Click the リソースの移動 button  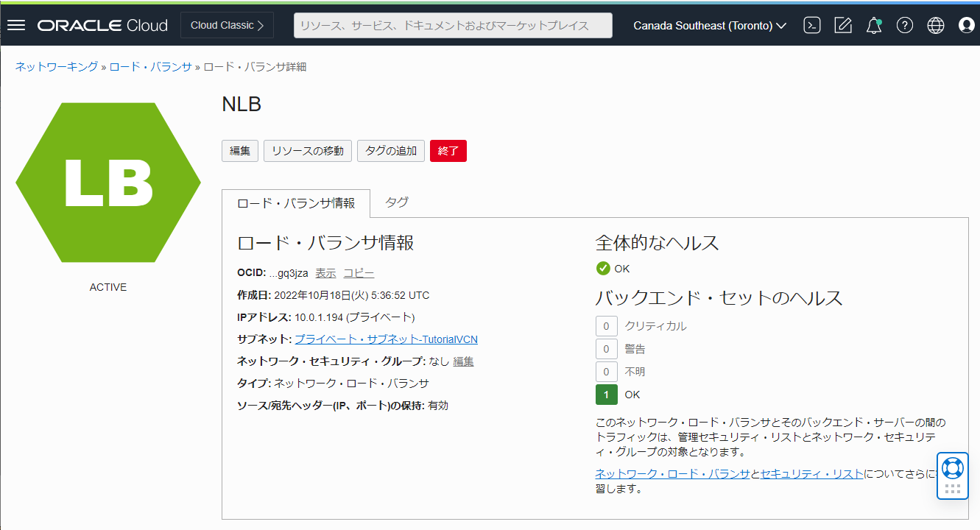(x=307, y=150)
